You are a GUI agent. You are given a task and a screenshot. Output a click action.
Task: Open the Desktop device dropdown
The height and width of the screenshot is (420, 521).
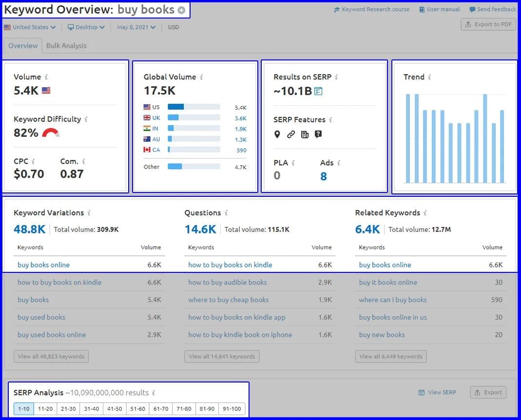86,27
